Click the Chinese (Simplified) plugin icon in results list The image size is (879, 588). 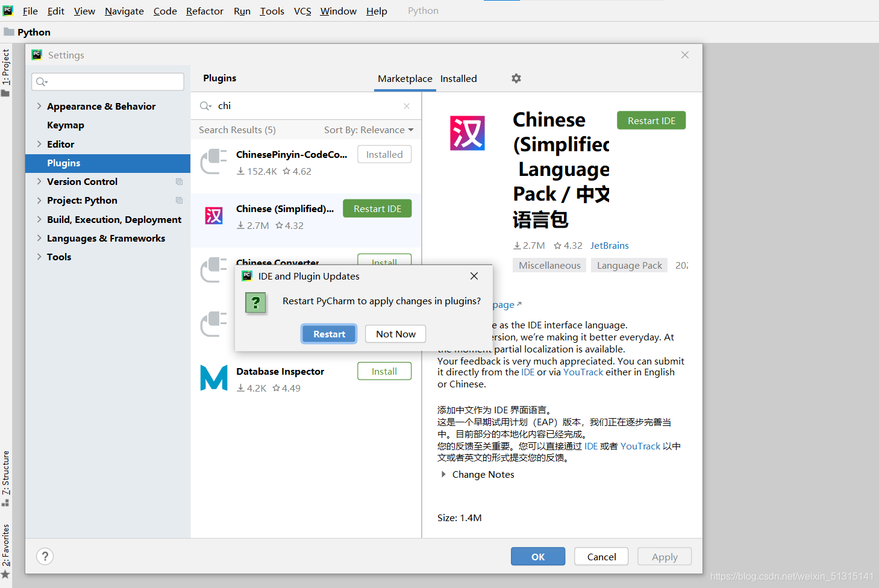[214, 216]
